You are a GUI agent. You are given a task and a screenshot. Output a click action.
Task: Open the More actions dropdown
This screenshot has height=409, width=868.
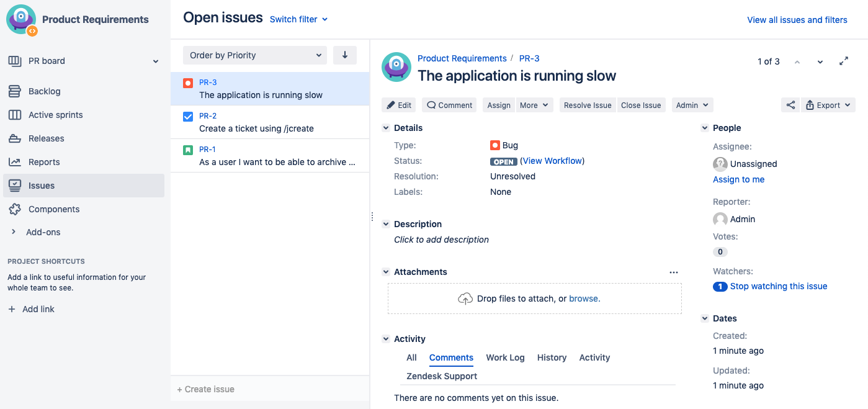pyautogui.click(x=535, y=106)
